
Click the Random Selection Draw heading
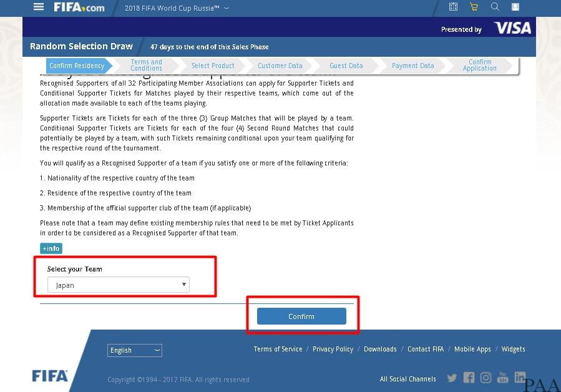point(81,47)
